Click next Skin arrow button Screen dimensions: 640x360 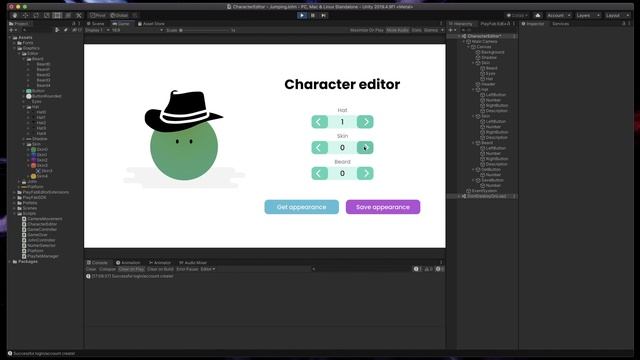coord(365,147)
